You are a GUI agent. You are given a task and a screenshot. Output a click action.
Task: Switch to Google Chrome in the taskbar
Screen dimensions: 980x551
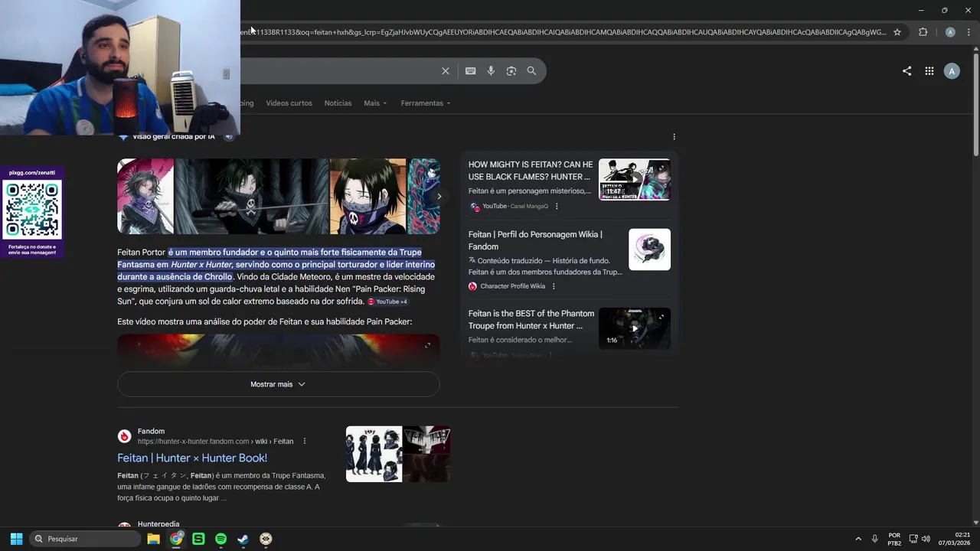click(x=176, y=539)
